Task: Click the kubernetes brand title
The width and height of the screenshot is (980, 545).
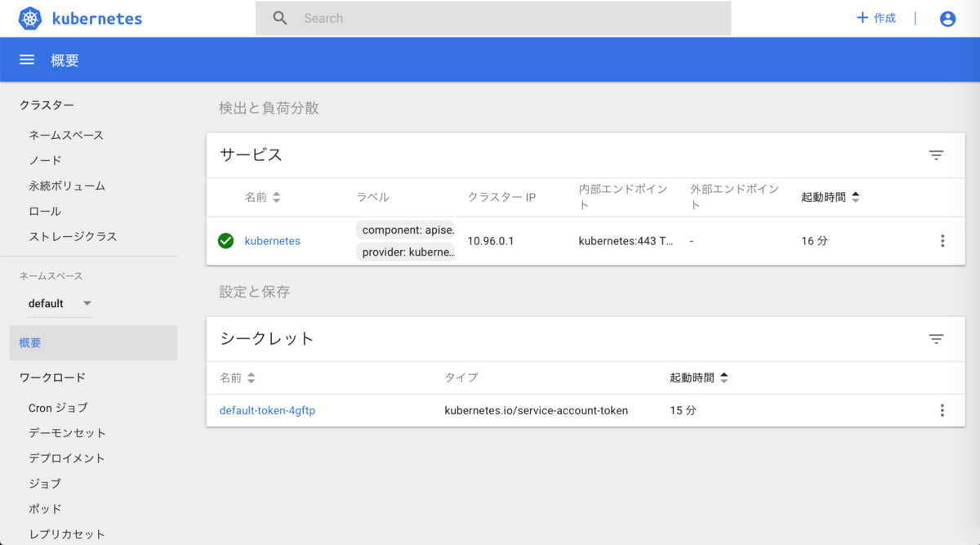Action: [x=96, y=18]
